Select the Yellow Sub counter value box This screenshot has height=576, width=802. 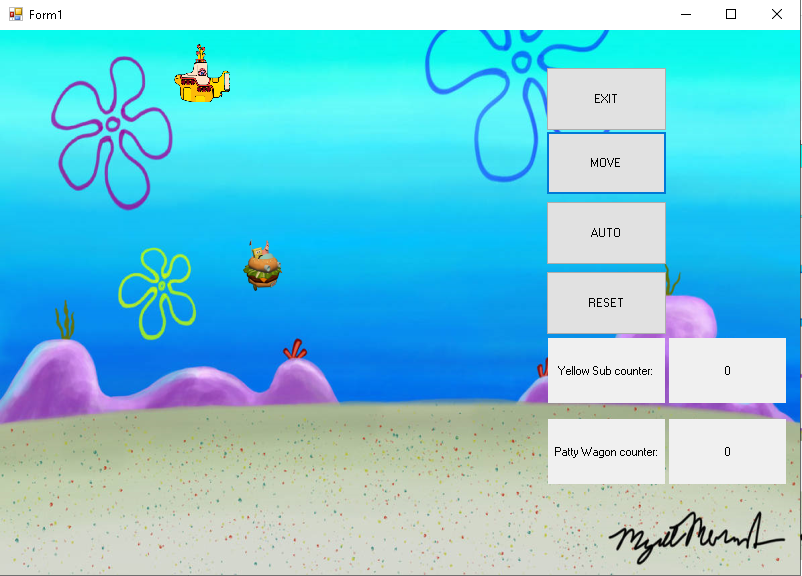click(727, 371)
